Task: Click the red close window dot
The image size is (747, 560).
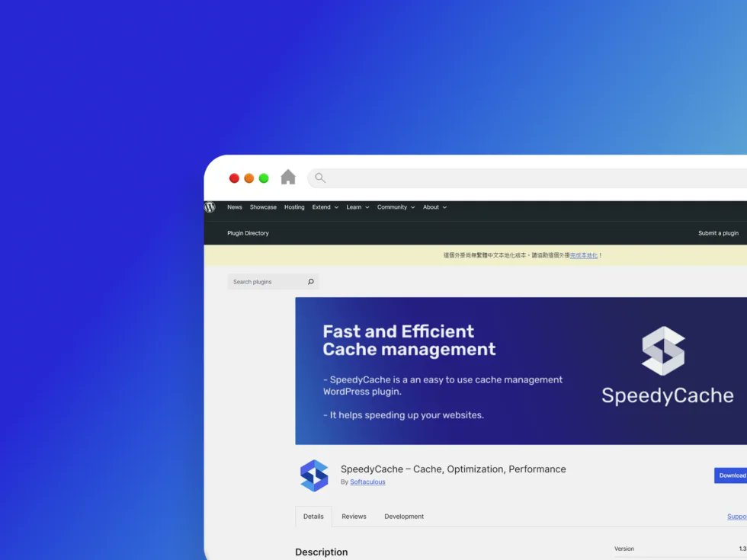Action: [234, 178]
